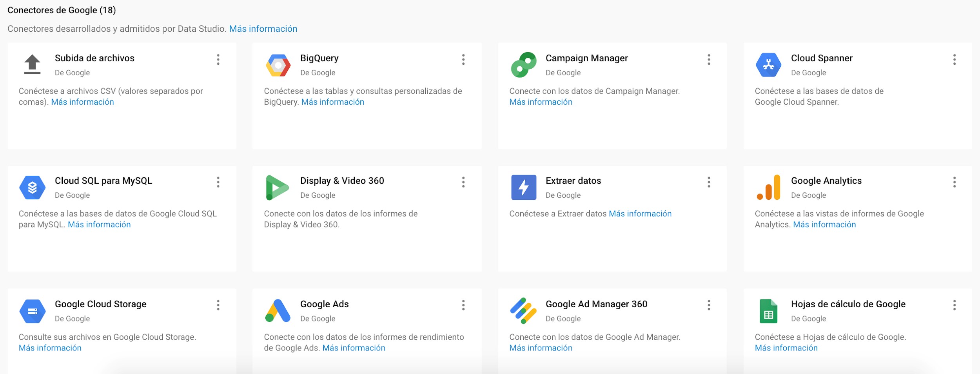Click the Campaign Manager green icon

point(523,65)
